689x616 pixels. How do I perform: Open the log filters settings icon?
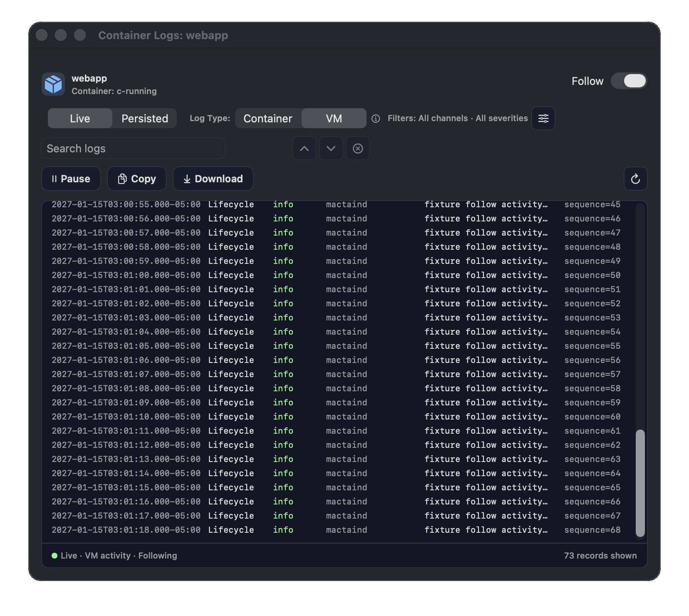point(543,119)
